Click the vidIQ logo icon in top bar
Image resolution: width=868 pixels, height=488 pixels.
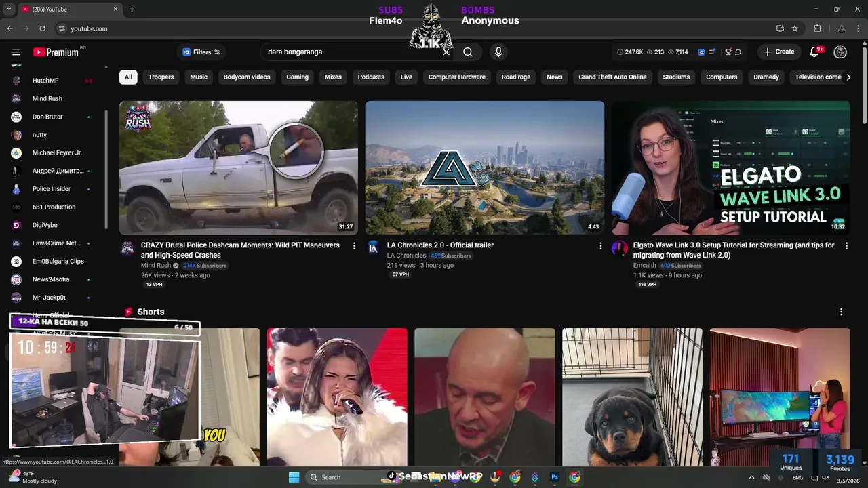[x=701, y=52]
